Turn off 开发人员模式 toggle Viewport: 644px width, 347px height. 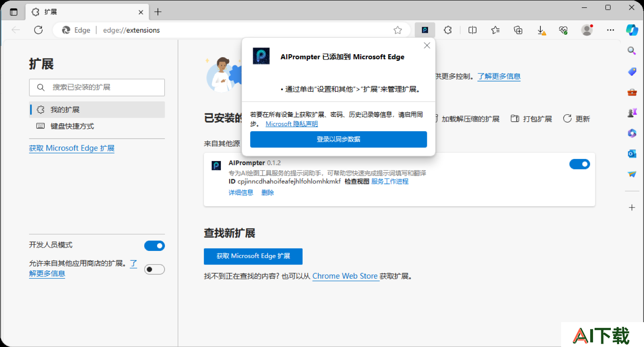pos(155,246)
